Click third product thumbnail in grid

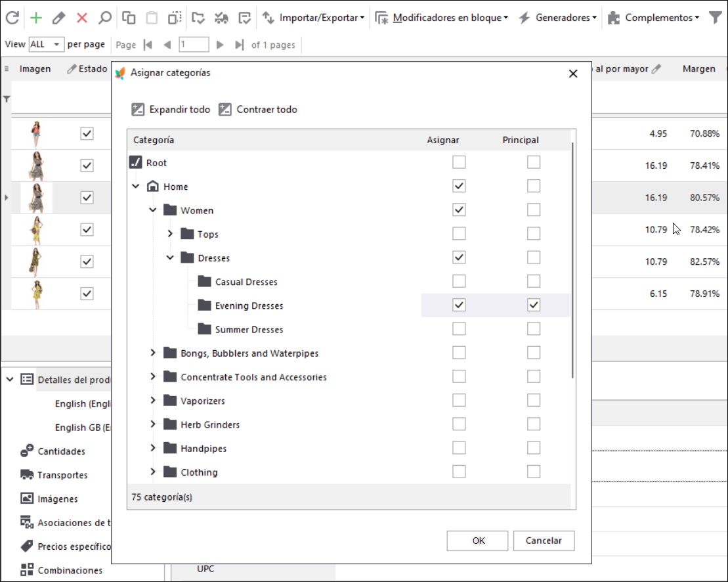(x=37, y=198)
